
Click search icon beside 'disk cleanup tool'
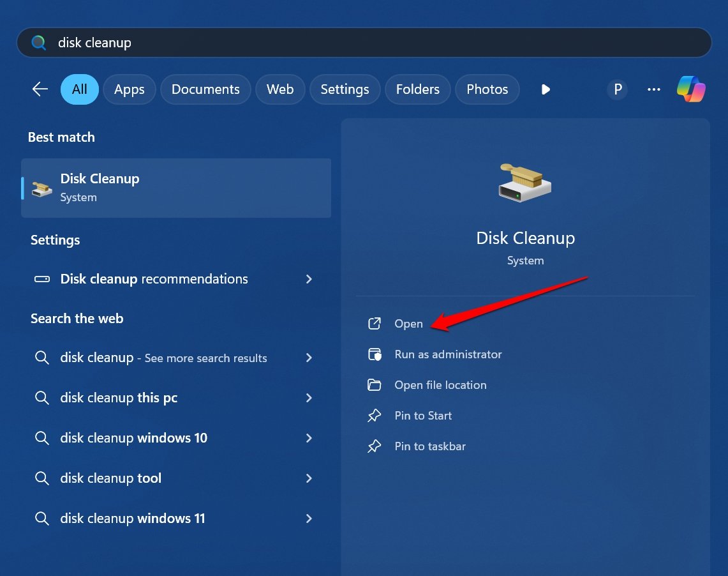[x=41, y=478]
